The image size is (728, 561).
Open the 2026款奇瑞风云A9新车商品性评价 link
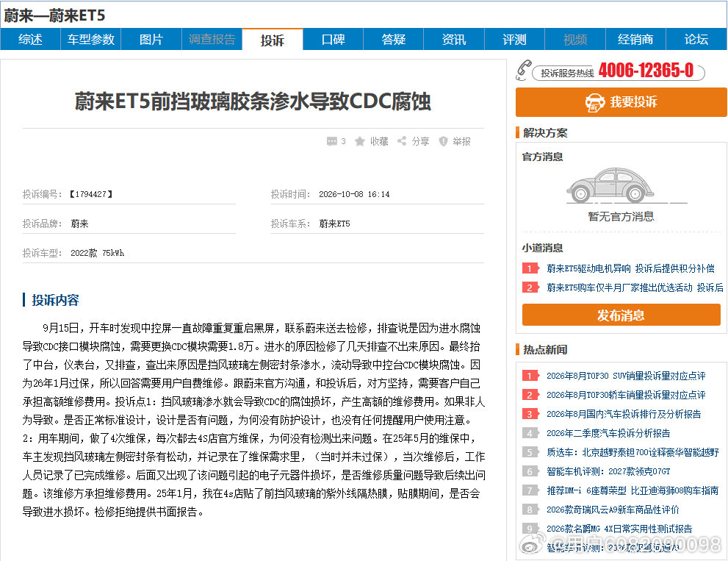tap(613, 510)
